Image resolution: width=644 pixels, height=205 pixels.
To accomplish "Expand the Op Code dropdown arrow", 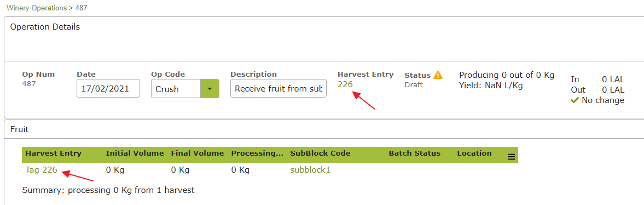I will tap(210, 88).
